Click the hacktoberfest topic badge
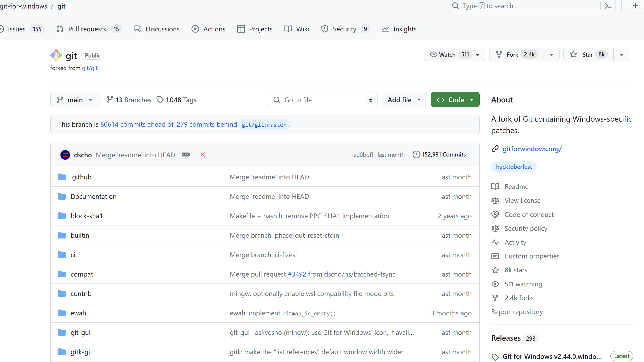Image resolution: width=644 pixels, height=362 pixels. tap(514, 166)
